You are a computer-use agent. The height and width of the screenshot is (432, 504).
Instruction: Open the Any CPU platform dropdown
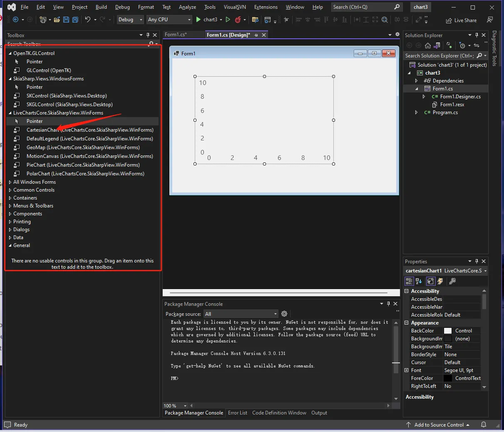(x=169, y=20)
